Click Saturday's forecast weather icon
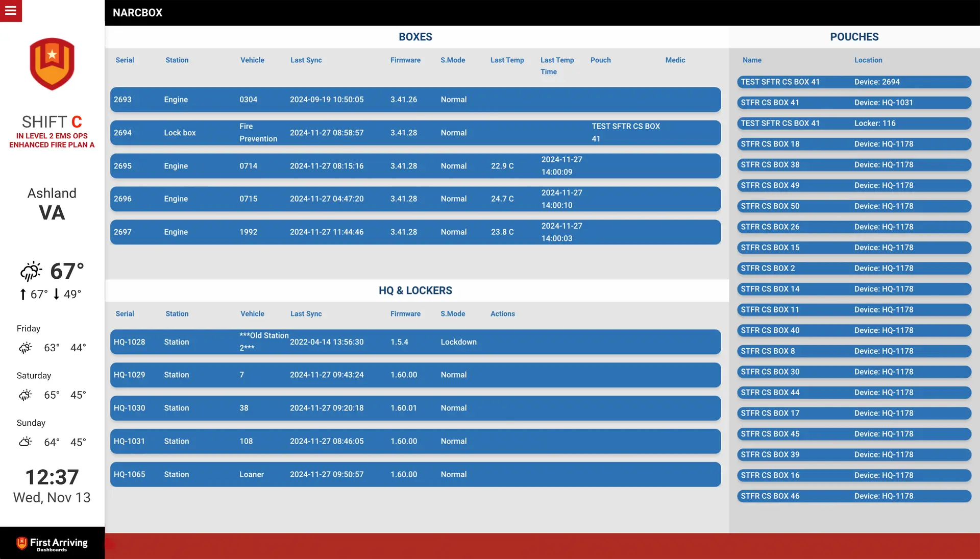This screenshot has width=980, height=559. point(26,395)
